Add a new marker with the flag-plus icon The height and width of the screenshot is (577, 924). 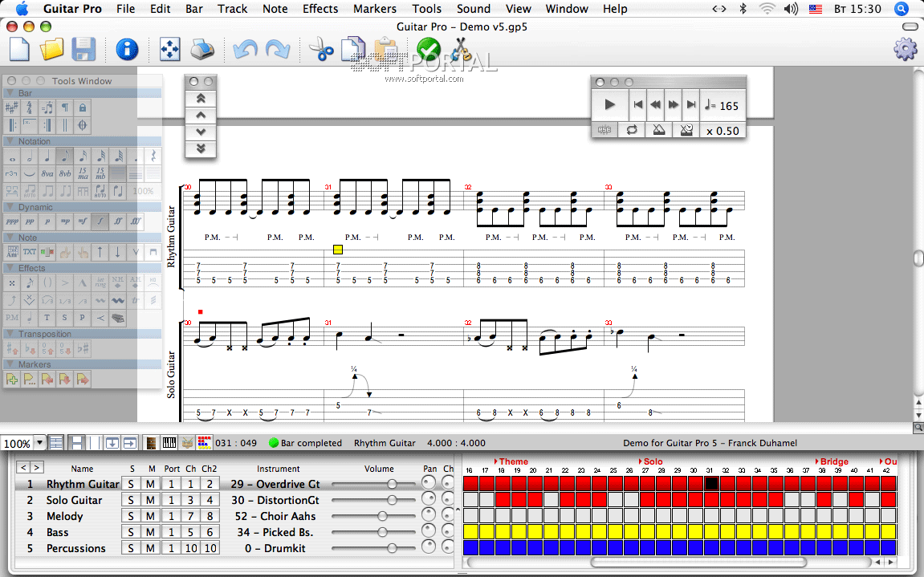[12, 380]
